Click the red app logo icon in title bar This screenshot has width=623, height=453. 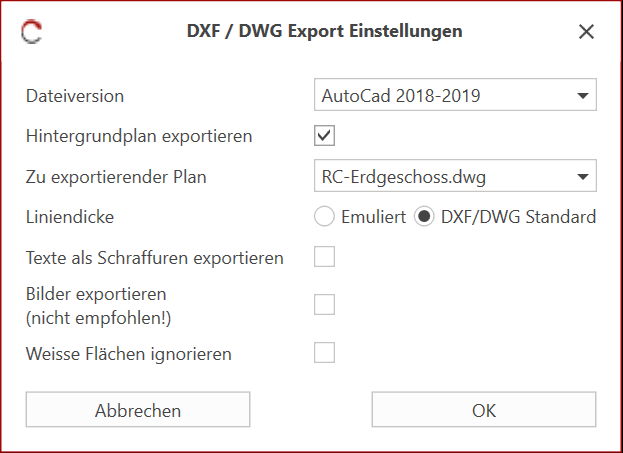[32, 32]
